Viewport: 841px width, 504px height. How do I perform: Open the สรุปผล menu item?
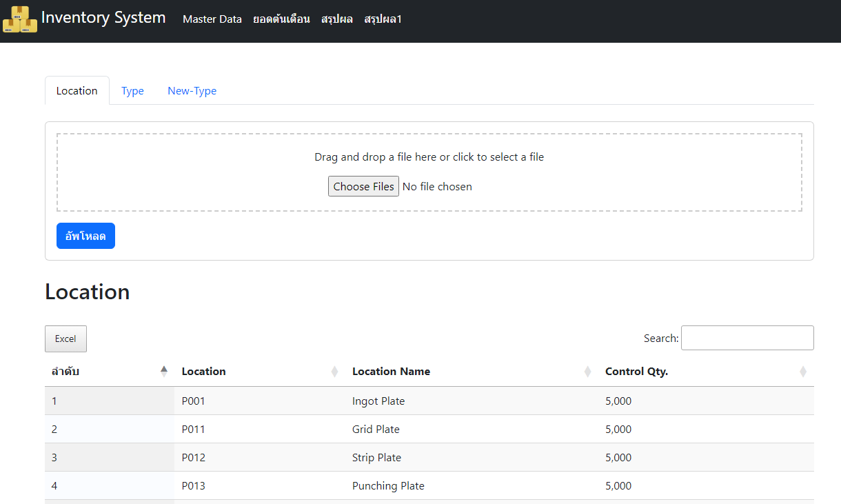(337, 19)
